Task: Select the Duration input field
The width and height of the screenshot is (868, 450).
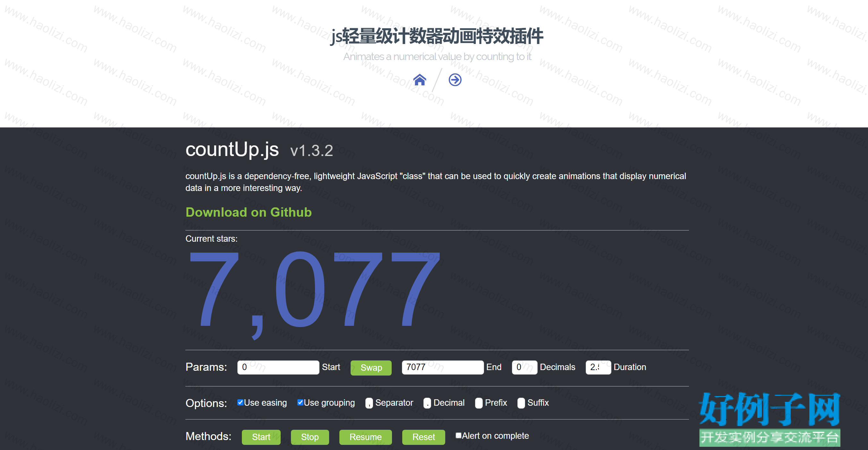Action: (598, 367)
